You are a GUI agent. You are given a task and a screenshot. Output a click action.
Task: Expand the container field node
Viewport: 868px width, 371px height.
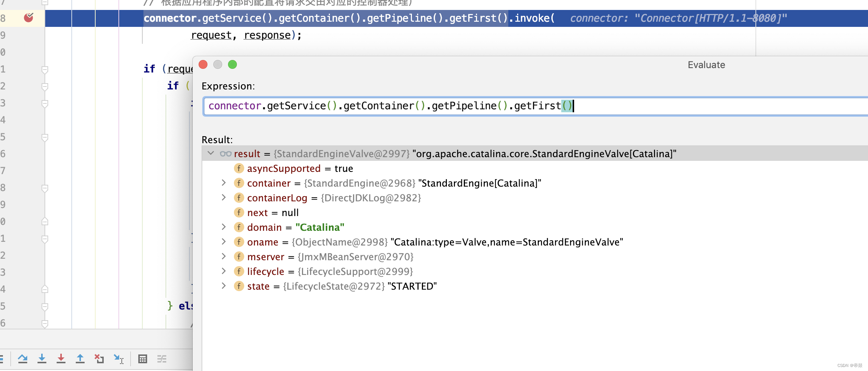(x=224, y=183)
